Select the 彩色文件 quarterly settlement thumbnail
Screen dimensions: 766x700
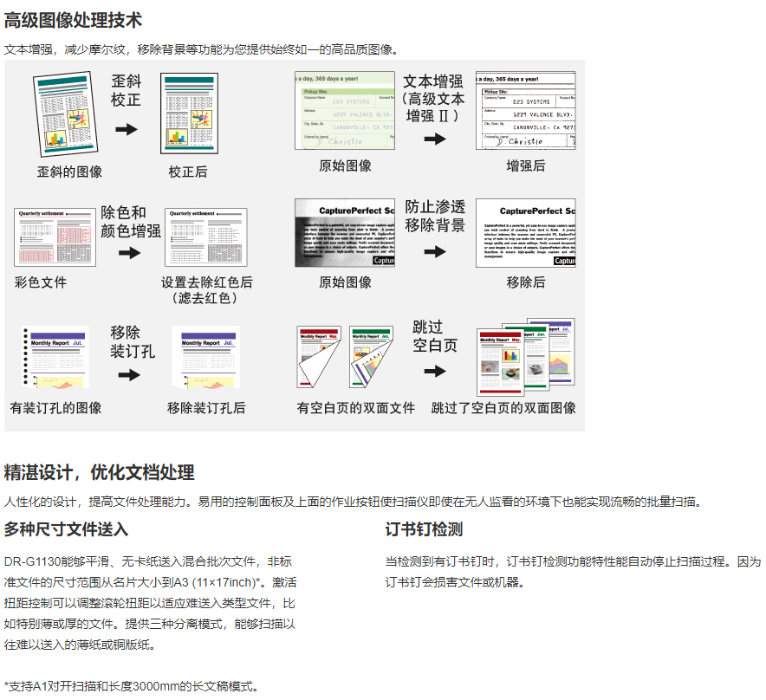click(x=55, y=237)
